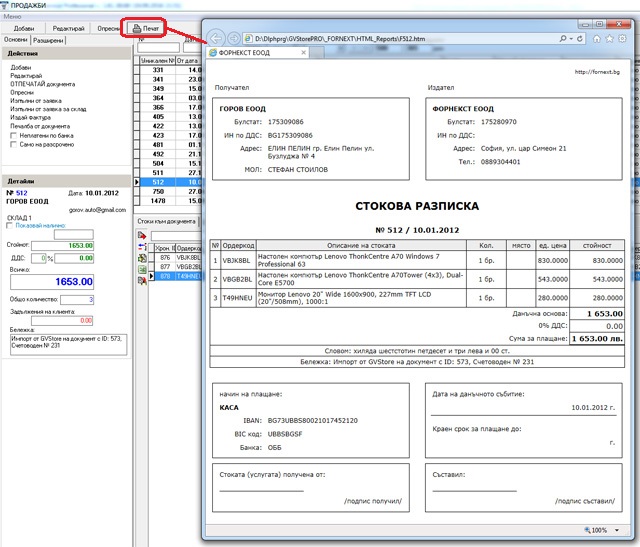Open the browser tools gear icon
This screenshot has width=640, height=547.
[x=622, y=38]
